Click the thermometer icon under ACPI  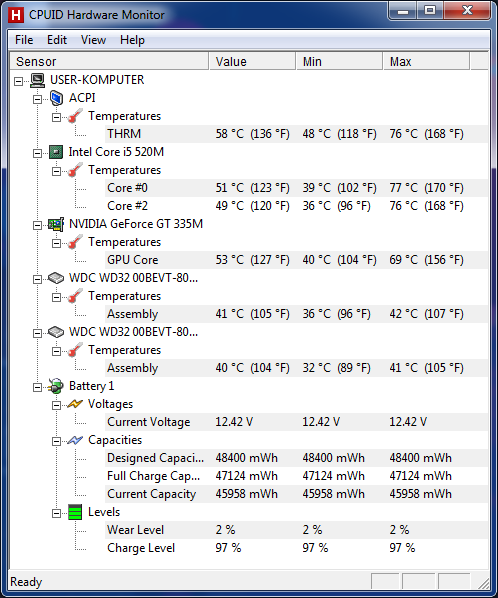click(x=75, y=116)
